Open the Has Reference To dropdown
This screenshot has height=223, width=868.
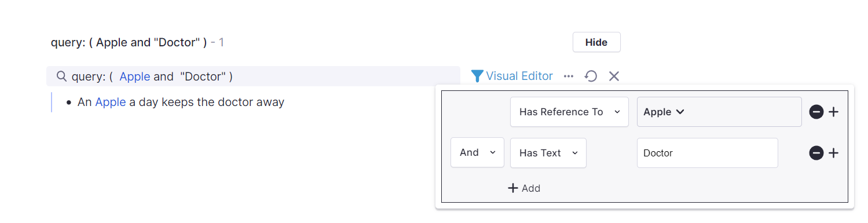tap(569, 112)
